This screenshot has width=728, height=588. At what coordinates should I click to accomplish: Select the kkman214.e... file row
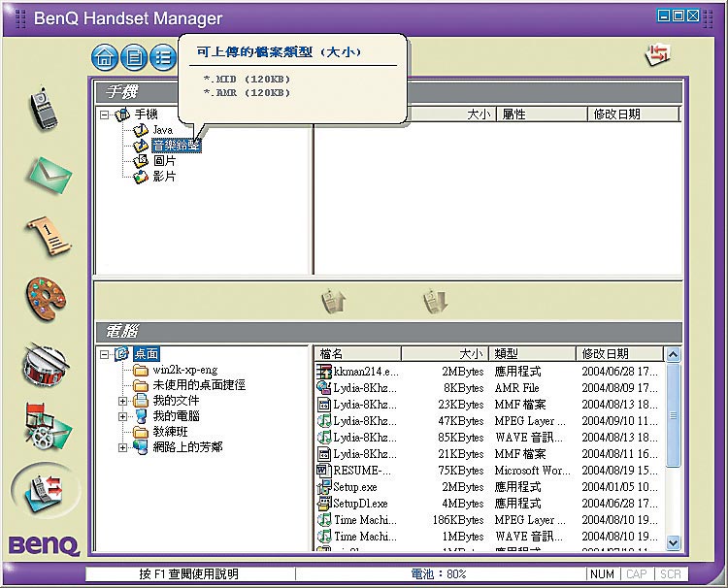[x=487, y=372]
